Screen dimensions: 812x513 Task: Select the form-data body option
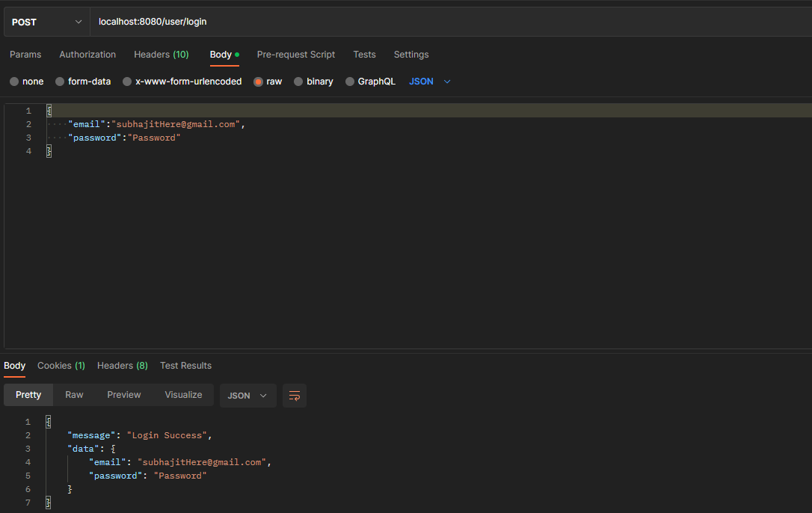click(83, 81)
